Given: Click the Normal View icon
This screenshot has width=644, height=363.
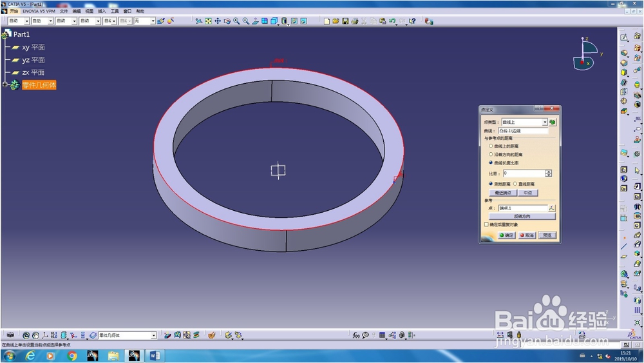Looking at the screenshot, I should tap(256, 21).
